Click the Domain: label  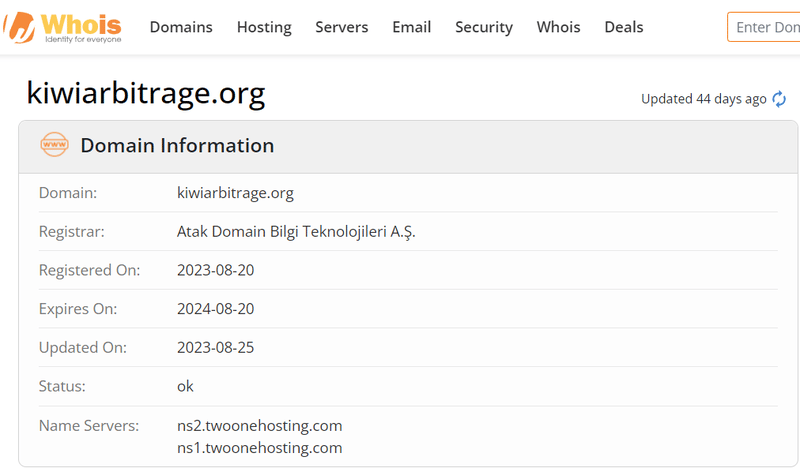[x=68, y=193]
